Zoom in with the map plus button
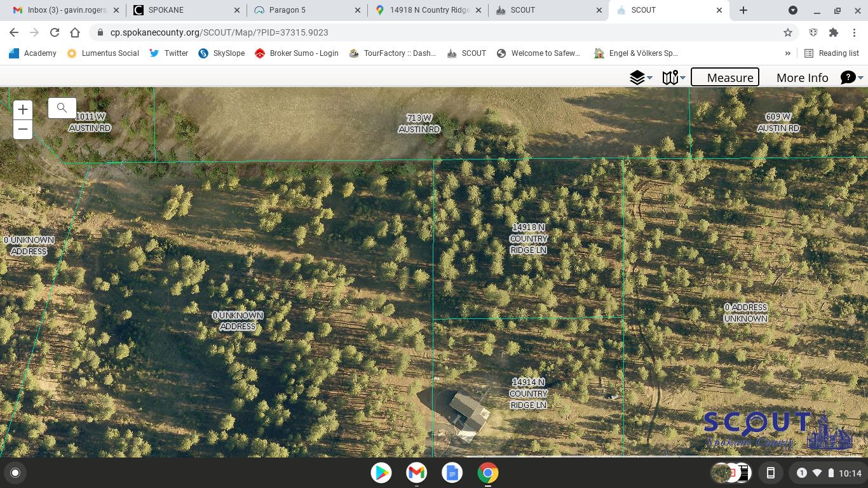868x488 pixels. pos(23,109)
